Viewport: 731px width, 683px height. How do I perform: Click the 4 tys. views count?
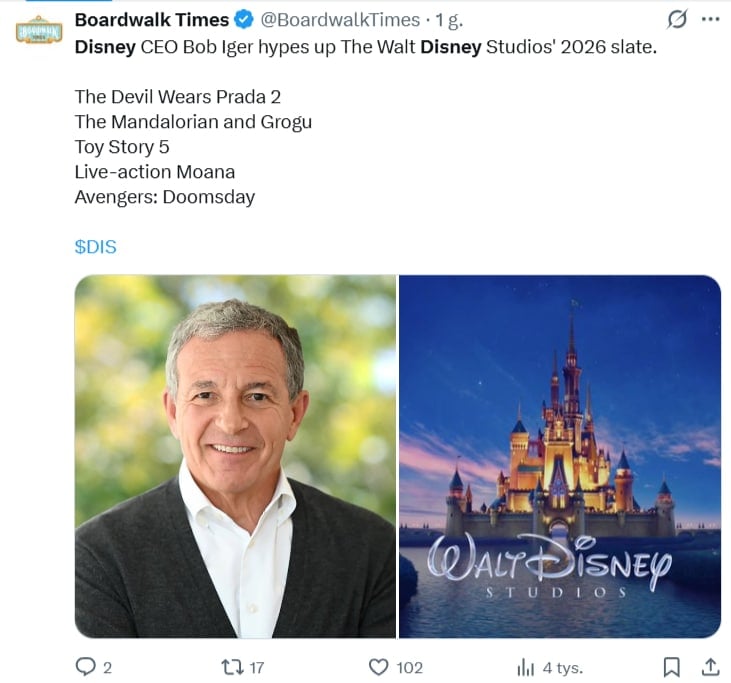[x=563, y=668]
